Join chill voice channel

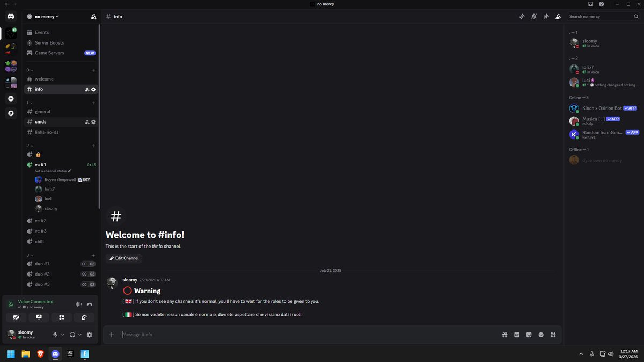pos(61,242)
